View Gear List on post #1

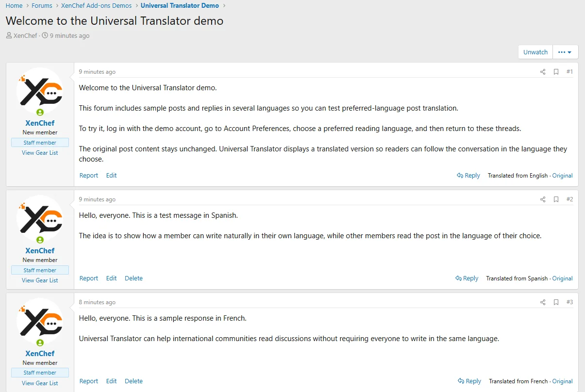40,153
